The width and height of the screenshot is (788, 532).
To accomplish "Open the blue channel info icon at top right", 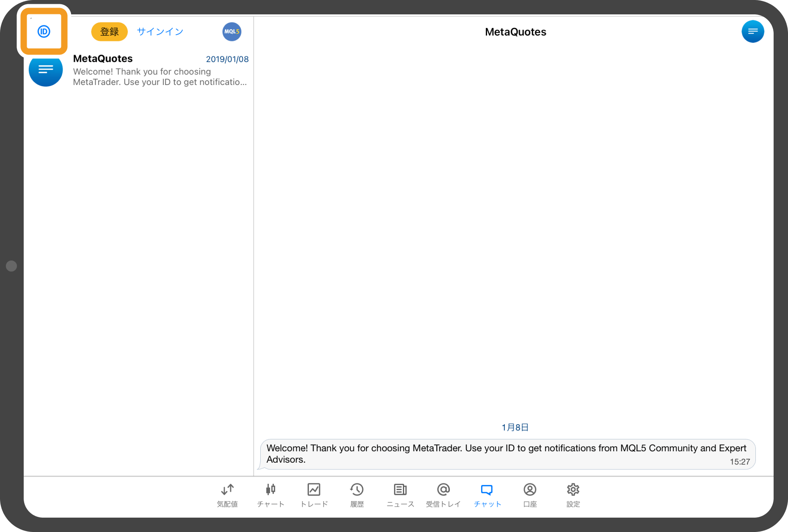I will coord(753,32).
